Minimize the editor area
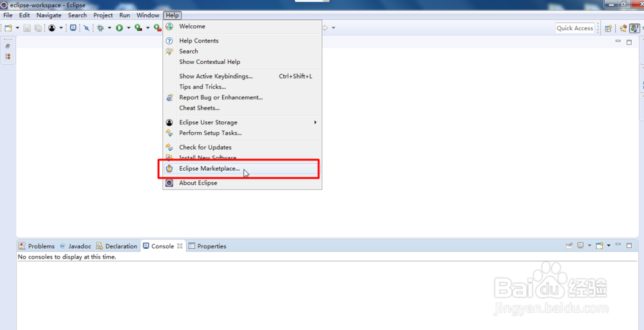Screen dimensions: 644x330 [x=618, y=42]
